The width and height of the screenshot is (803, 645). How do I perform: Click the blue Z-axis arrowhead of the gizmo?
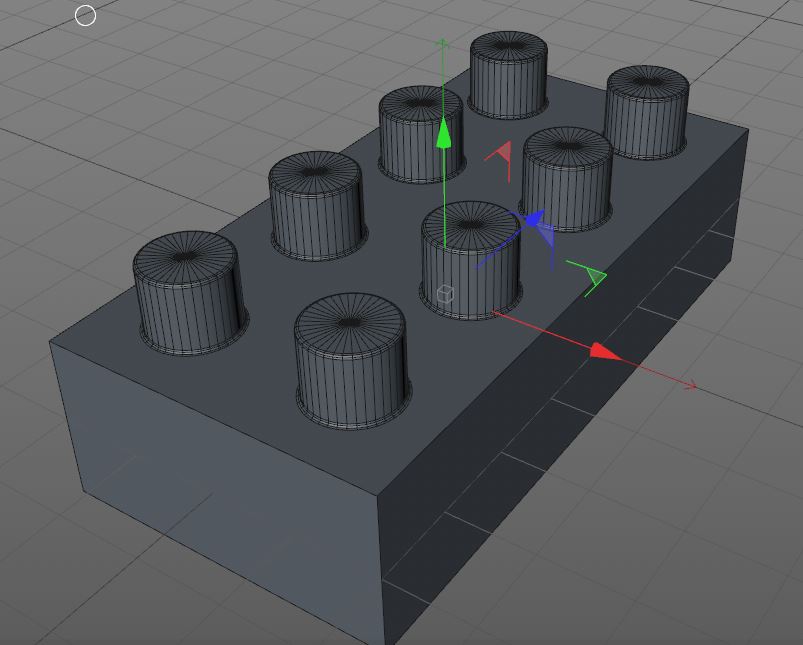click(534, 219)
